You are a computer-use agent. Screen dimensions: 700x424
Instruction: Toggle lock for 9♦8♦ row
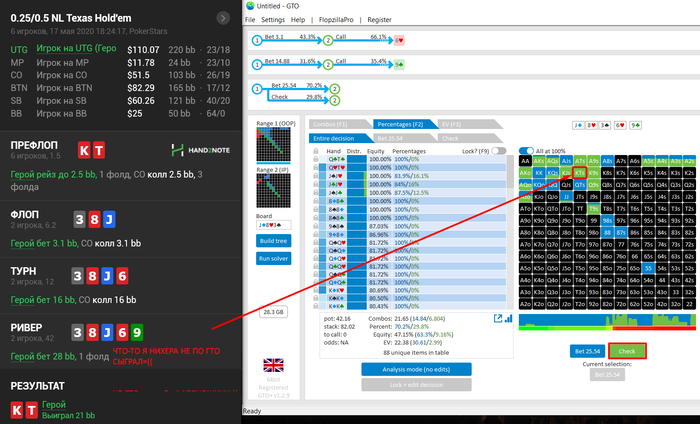(316, 235)
